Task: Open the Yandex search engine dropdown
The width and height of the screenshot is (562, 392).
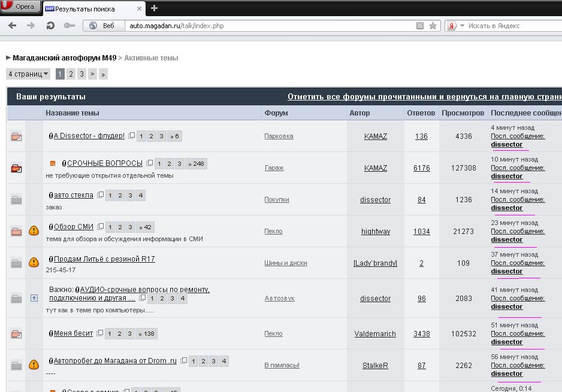Action: [455, 26]
